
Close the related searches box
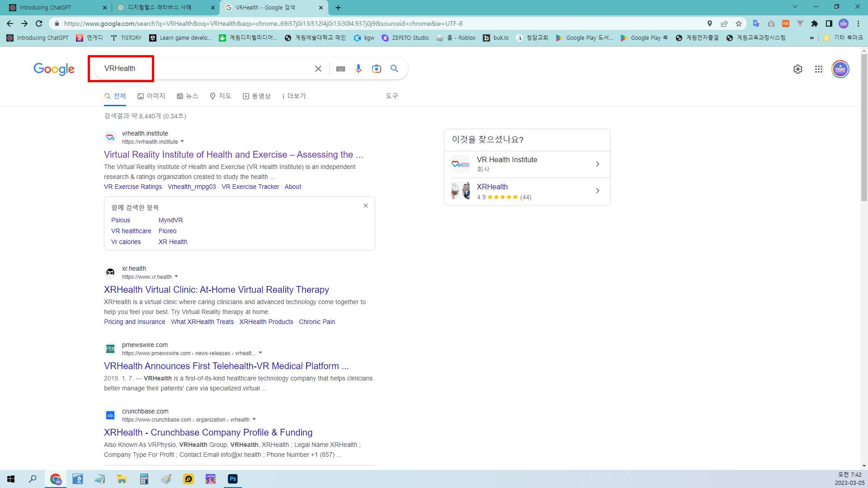(366, 206)
